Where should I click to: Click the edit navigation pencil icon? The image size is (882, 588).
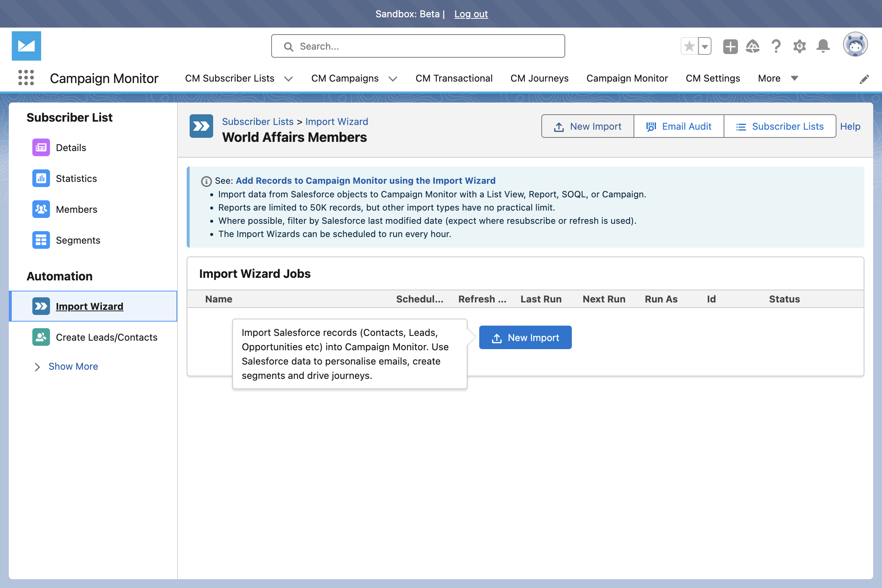coord(864,79)
